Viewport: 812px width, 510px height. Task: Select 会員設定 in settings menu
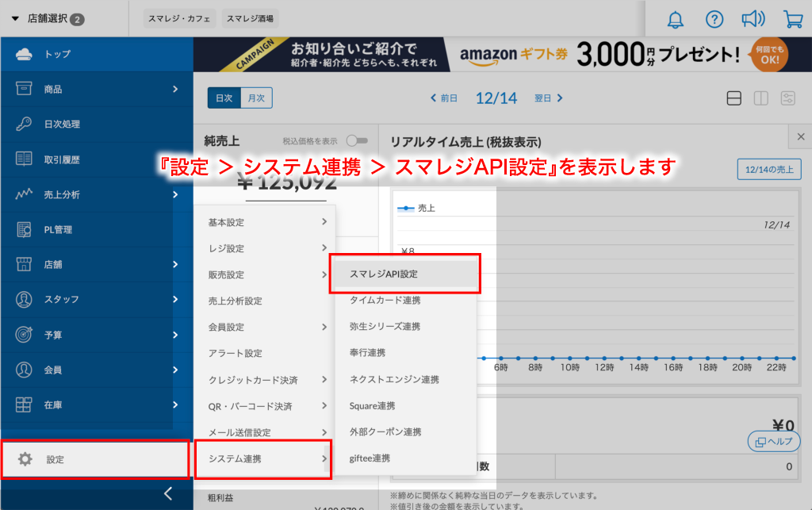[x=264, y=328]
